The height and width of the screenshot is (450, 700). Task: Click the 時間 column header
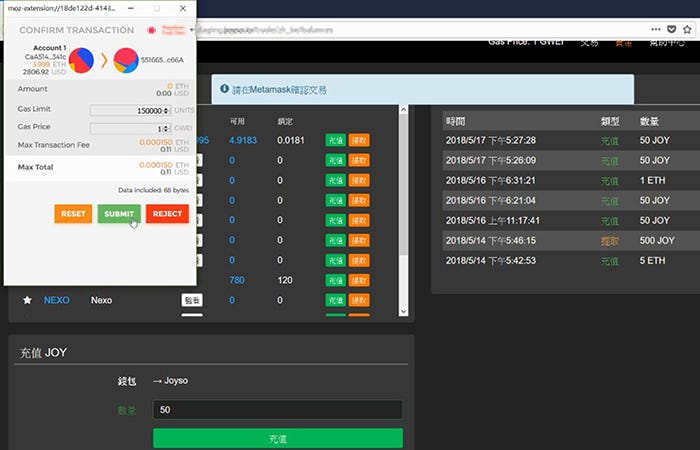coord(455,121)
